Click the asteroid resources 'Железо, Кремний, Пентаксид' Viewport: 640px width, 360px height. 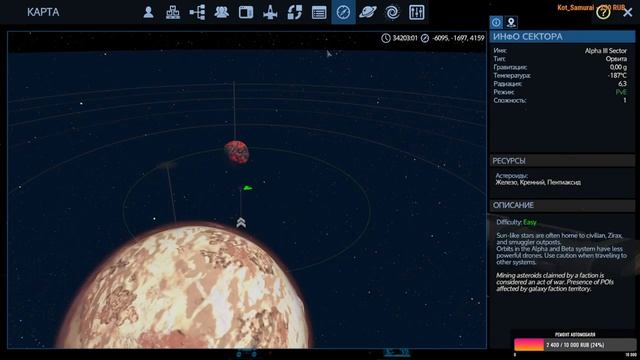538,182
